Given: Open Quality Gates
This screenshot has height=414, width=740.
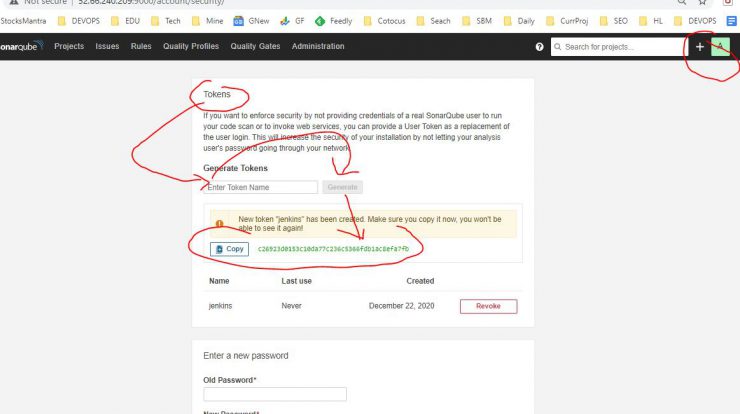Looking at the screenshot, I should pyautogui.click(x=255, y=46).
